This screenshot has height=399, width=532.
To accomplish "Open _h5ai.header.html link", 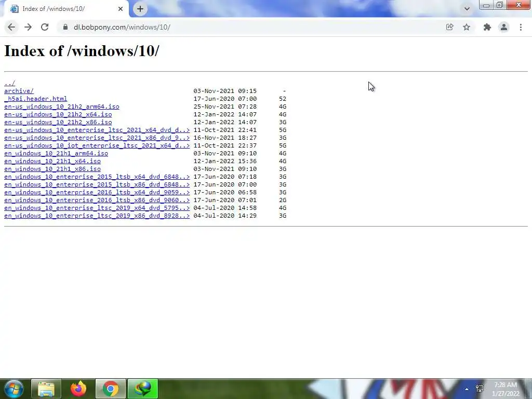I will pyautogui.click(x=36, y=99).
